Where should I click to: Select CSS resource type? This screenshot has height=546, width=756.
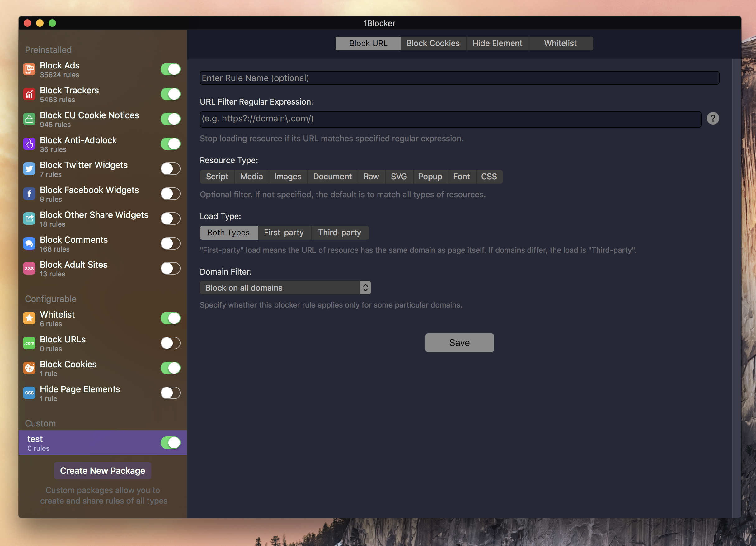point(489,177)
